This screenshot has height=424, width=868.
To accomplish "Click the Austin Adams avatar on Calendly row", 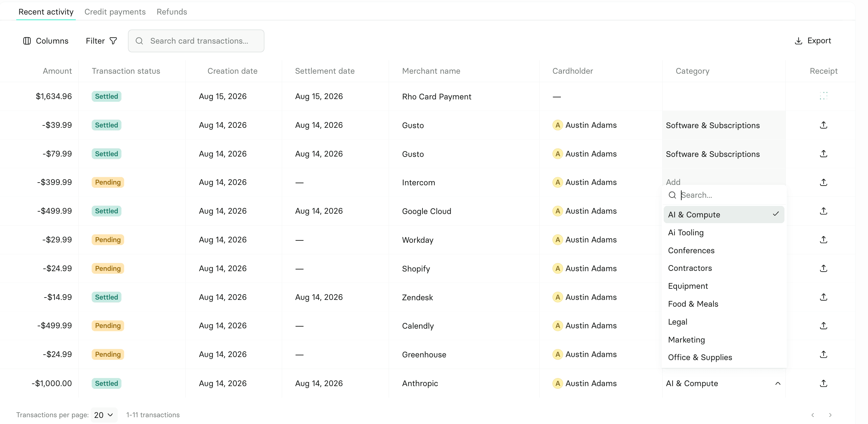I will [557, 326].
